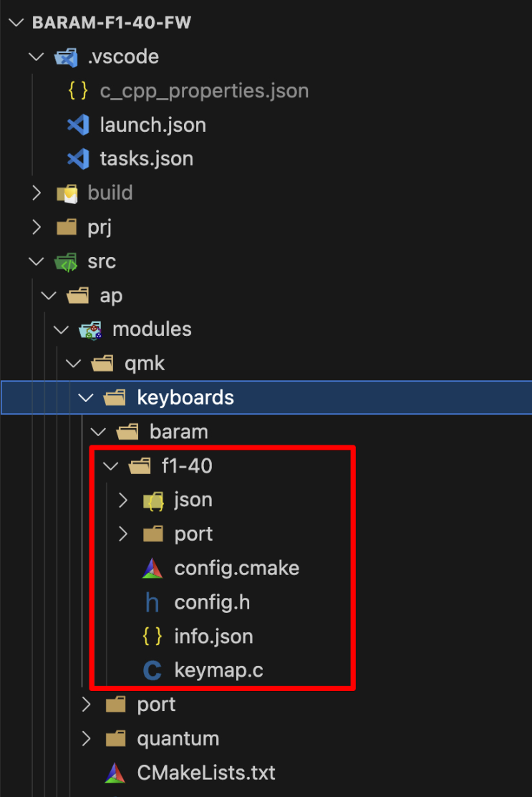The image size is (532, 797).
Task: Expand the build folder
Action: [x=36, y=193]
